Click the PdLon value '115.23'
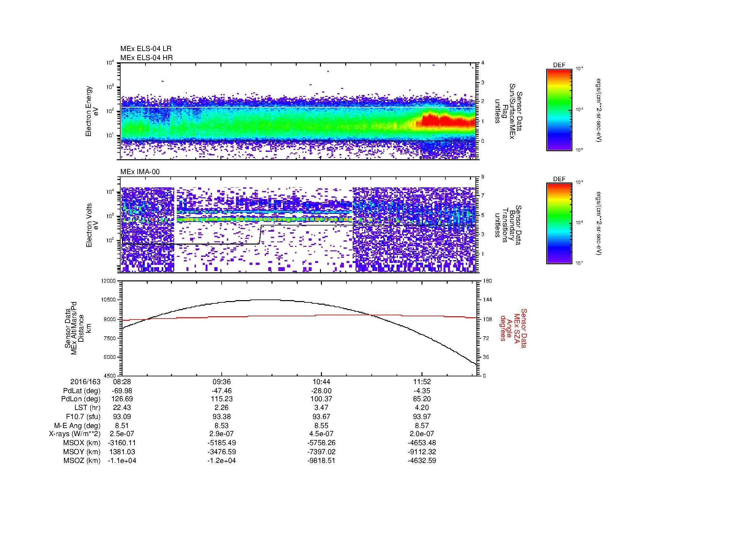The width and height of the screenshot is (756, 534). tap(222, 399)
